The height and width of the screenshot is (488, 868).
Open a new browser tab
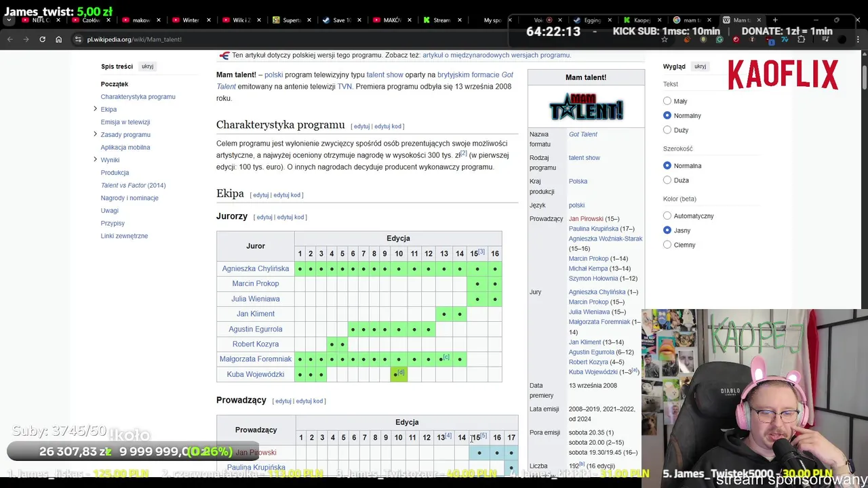coord(775,20)
